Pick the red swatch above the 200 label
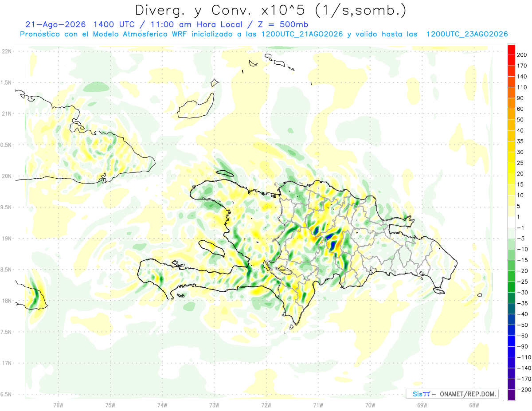The image size is (532, 411). (511, 50)
